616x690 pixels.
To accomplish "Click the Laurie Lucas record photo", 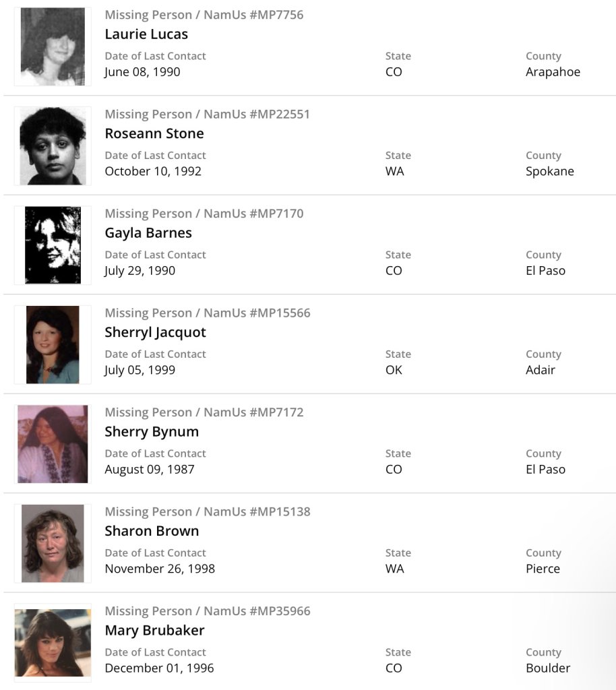I will [x=53, y=46].
